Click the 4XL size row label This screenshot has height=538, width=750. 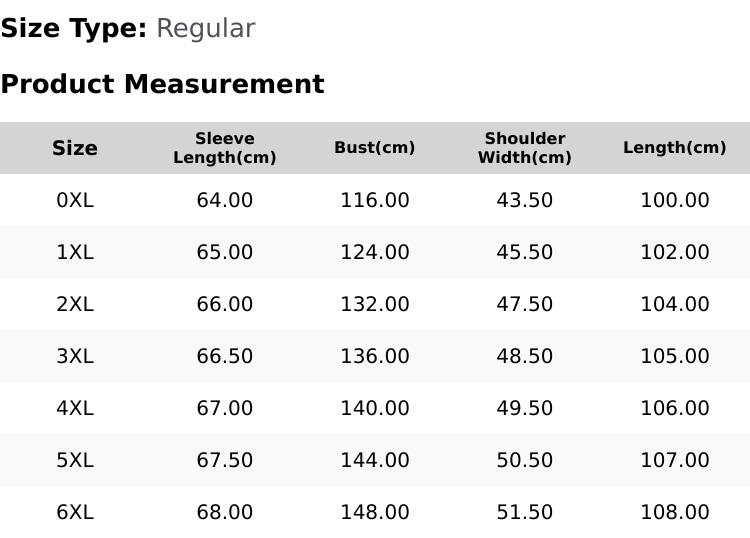75,408
